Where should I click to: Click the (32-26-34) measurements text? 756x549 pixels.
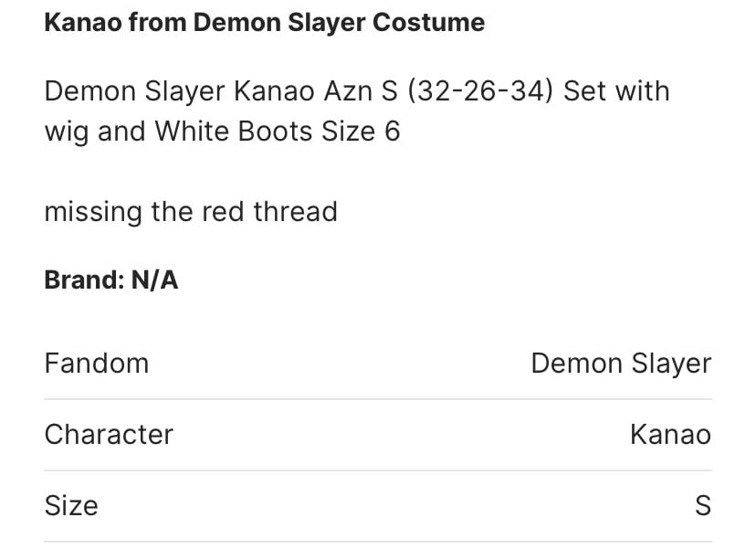point(480,91)
